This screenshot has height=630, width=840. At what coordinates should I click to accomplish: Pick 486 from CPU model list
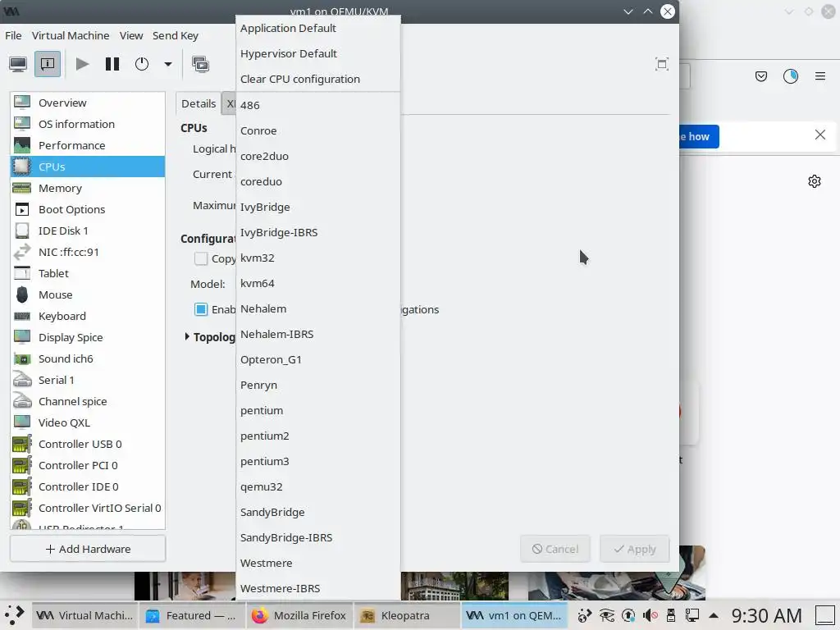(317, 105)
